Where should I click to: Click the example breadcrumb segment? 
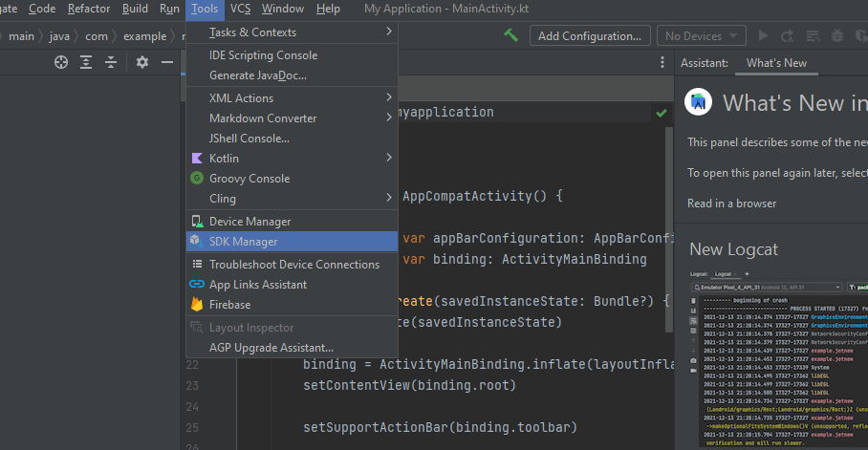145,36
